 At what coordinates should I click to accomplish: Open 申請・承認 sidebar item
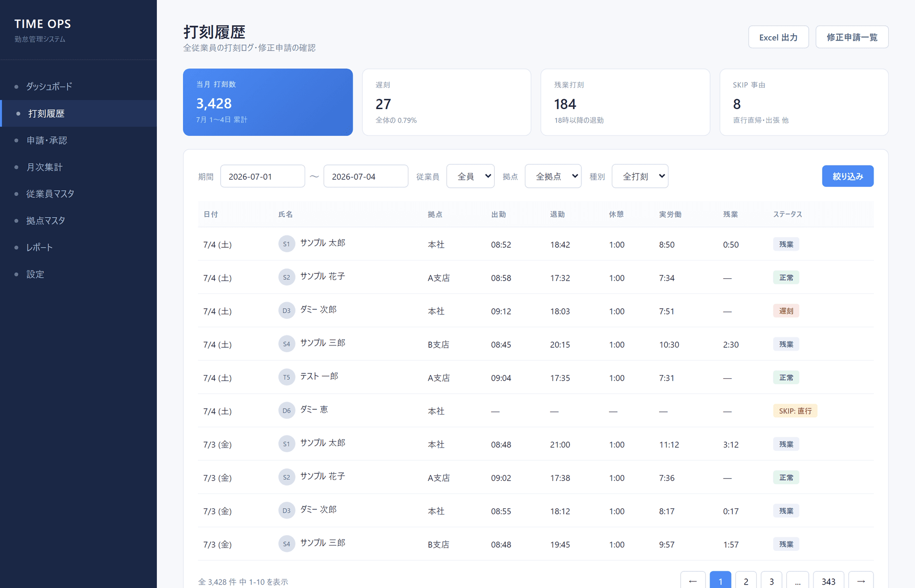[78, 140]
